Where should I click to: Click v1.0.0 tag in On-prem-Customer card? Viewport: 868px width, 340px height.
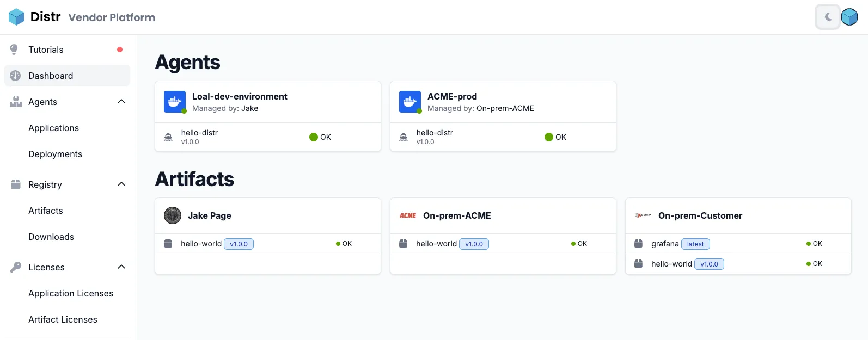coord(709,264)
